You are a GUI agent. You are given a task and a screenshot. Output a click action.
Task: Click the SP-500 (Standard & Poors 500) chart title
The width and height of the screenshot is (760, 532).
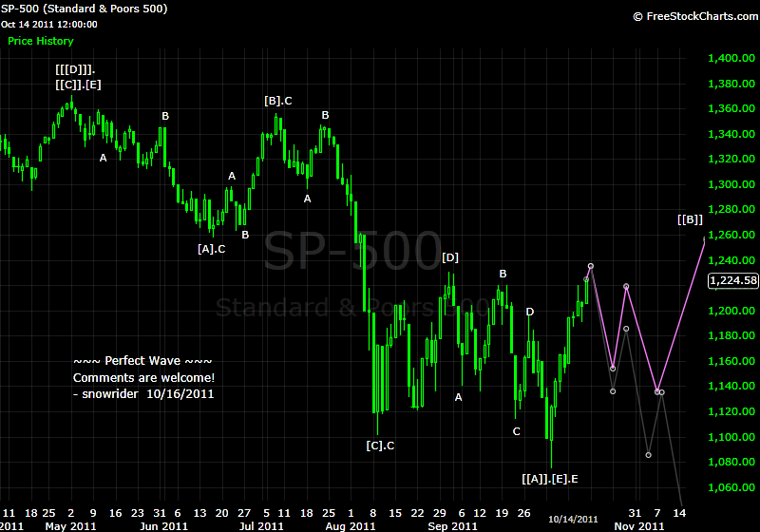84,9
